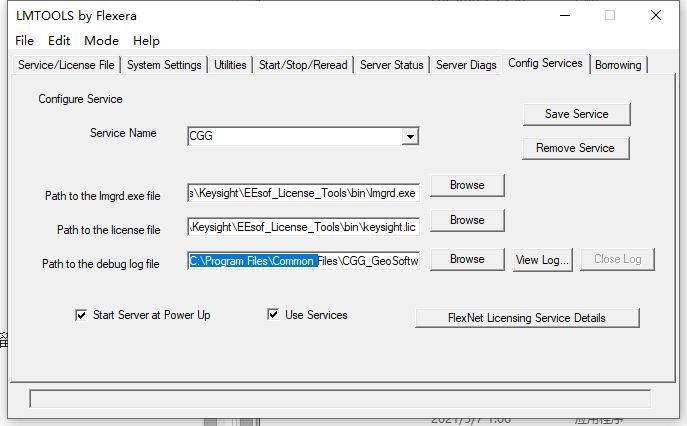Click the Close Log button

point(617,259)
